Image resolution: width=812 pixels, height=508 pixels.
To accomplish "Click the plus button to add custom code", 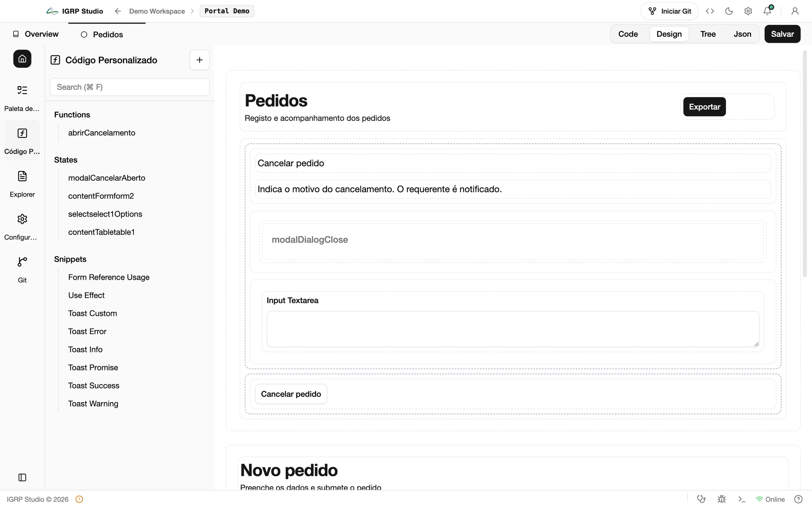I will pos(199,60).
